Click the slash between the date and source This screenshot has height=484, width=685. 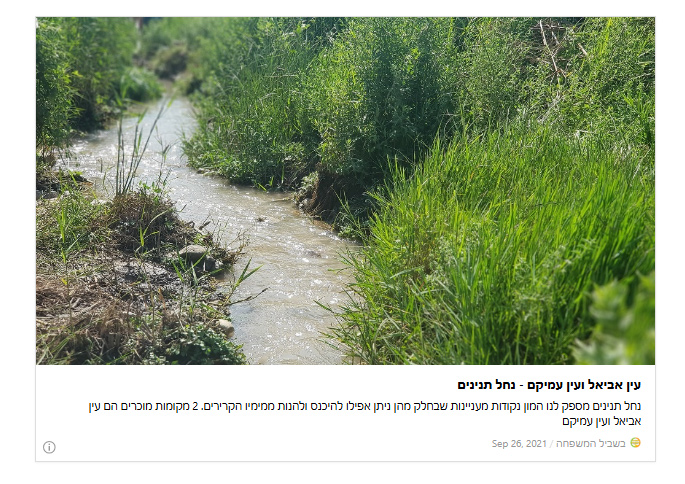[551, 444]
